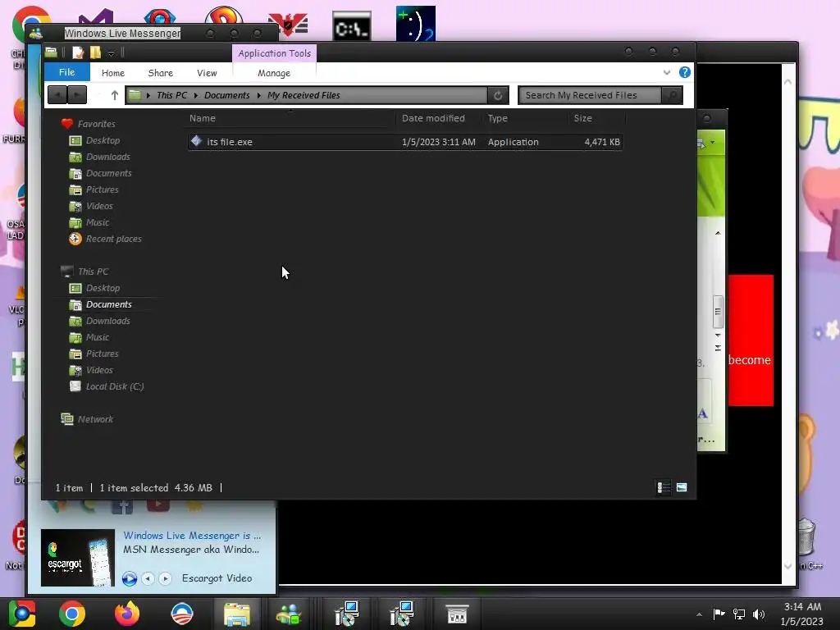Go up one folder level

tap(114, 95)
